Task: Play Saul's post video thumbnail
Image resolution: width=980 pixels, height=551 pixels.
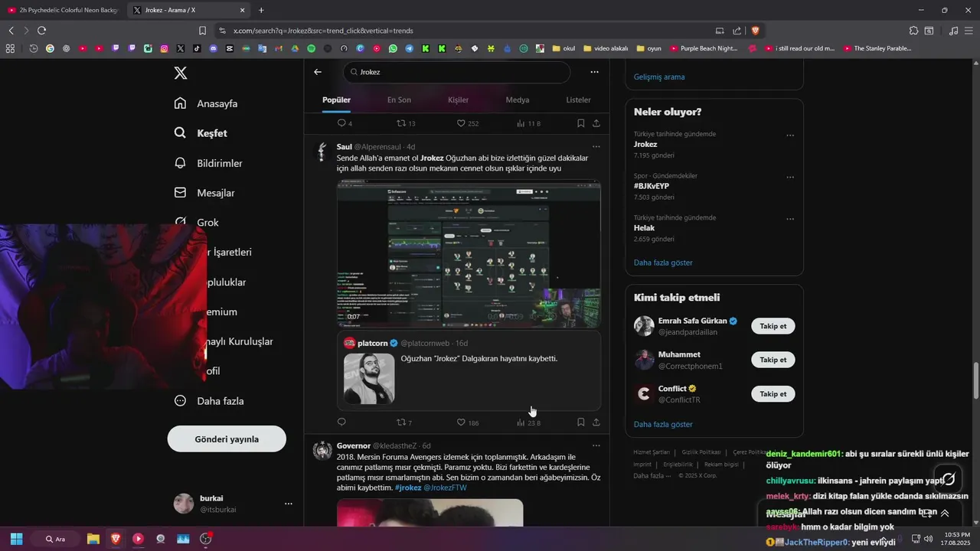Action: click(x=469, y=254)
